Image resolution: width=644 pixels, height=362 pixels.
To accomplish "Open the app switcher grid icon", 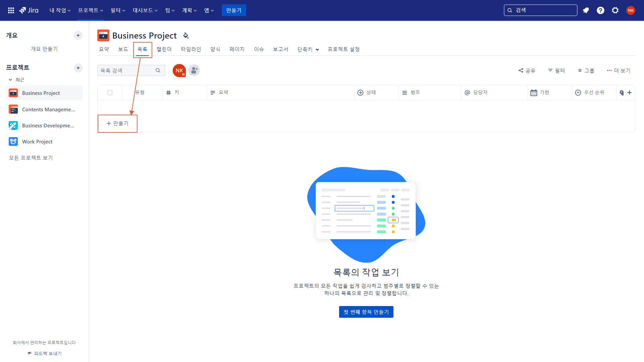I will click(x=11, y=10).
